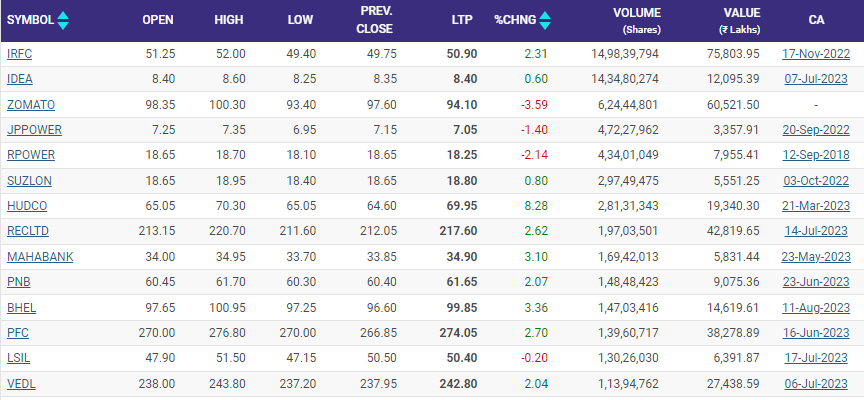Select PFC LTP value 274.05
864x400 pixels.
[x=458, y=333]
